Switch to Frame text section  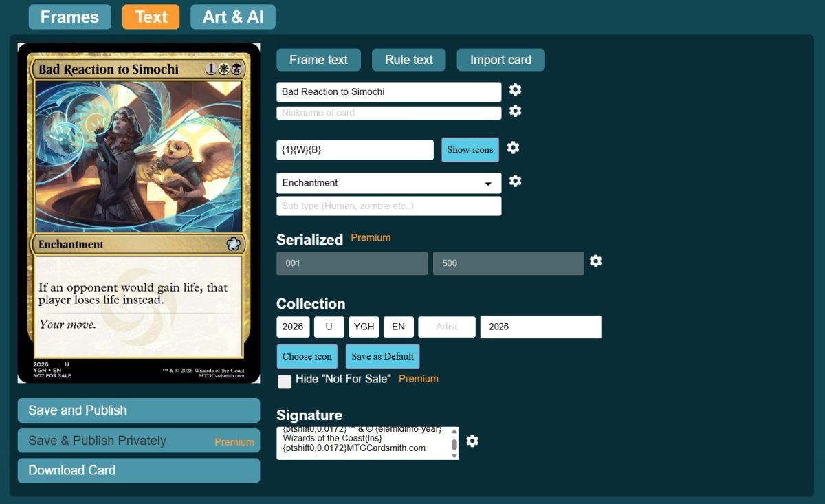[318, 60]
